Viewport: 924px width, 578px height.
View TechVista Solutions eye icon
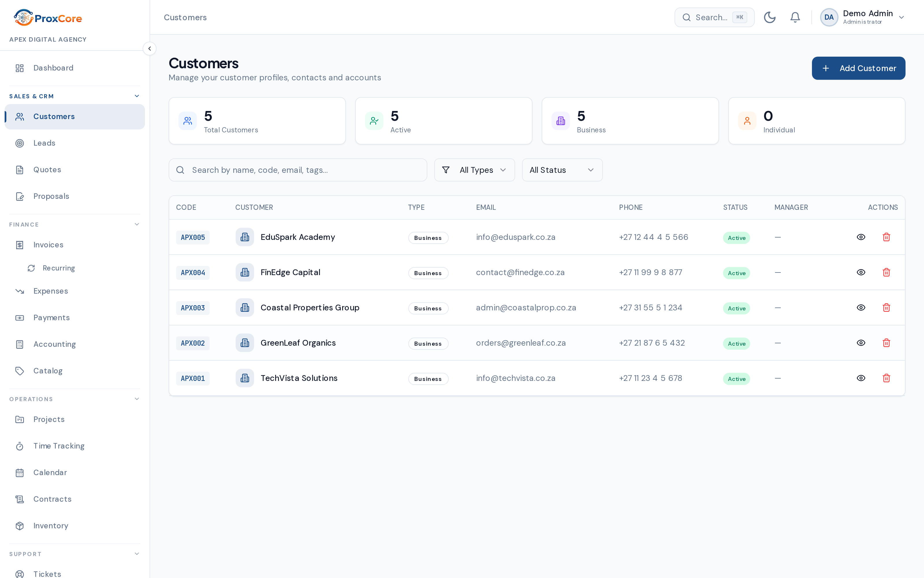click(x=860, y=378)
